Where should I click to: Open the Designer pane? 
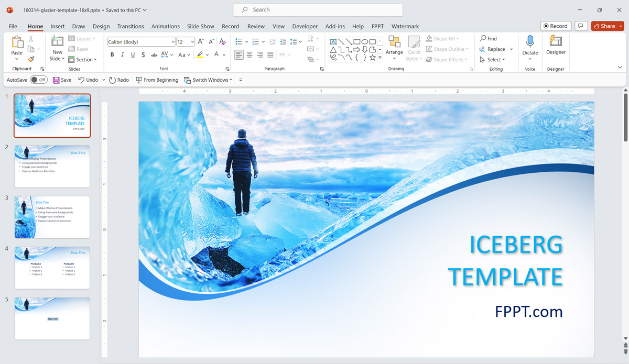[556, 45]
